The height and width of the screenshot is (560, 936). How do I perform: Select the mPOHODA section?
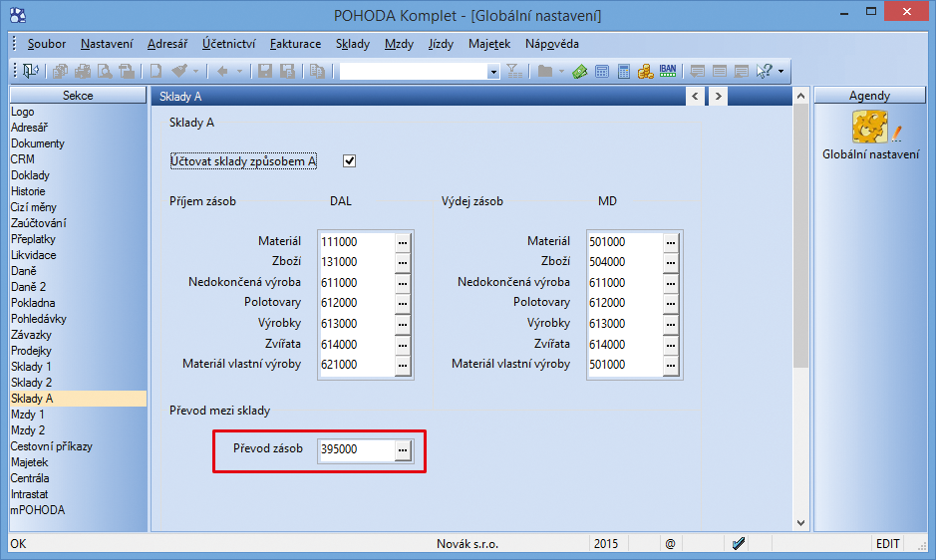point(78,510)
